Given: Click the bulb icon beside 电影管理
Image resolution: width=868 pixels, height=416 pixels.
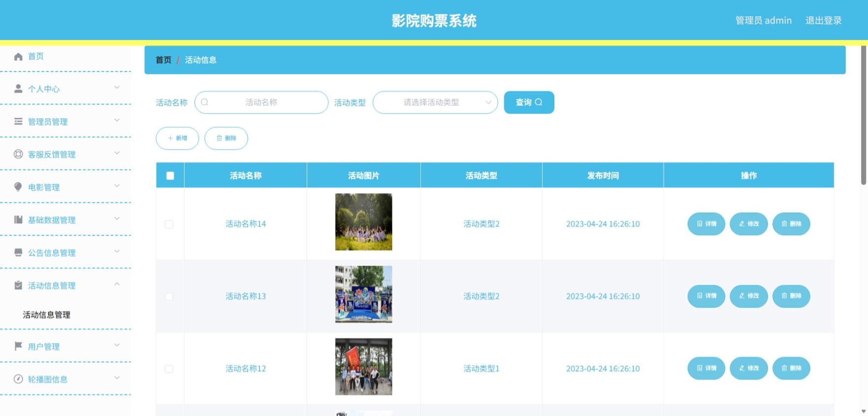Looking at the screenshot, I should click(x=18, y=187).
